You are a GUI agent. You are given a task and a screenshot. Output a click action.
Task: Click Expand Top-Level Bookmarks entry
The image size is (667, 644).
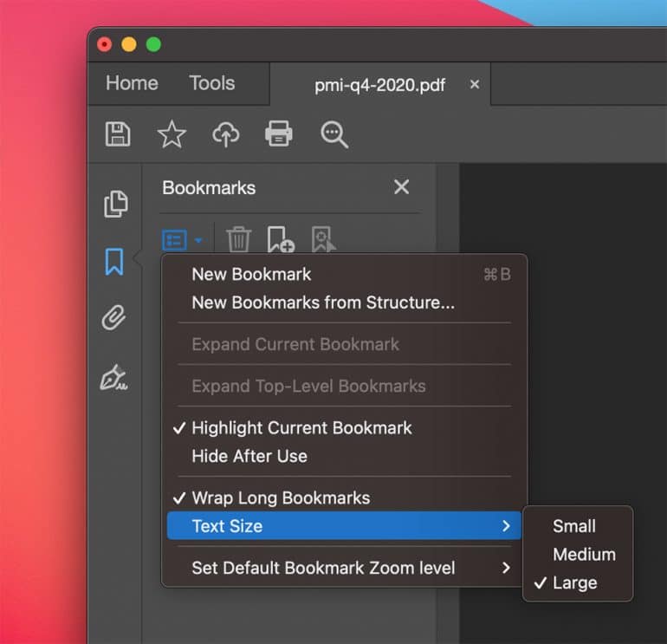[344, 386]
